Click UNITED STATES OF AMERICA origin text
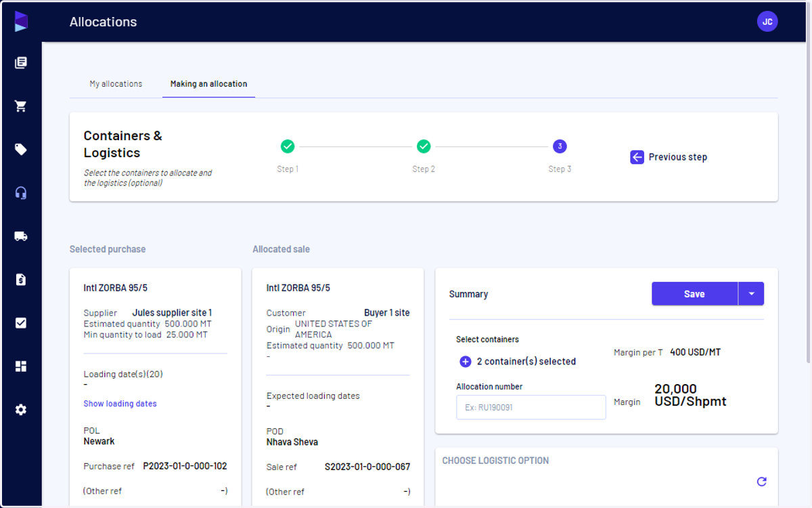 pyautogui.click(x=334, y=329)
